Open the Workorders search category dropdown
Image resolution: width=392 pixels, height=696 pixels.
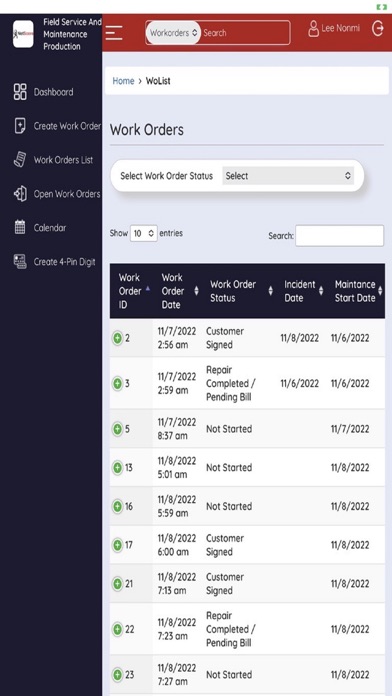[173, 33]
